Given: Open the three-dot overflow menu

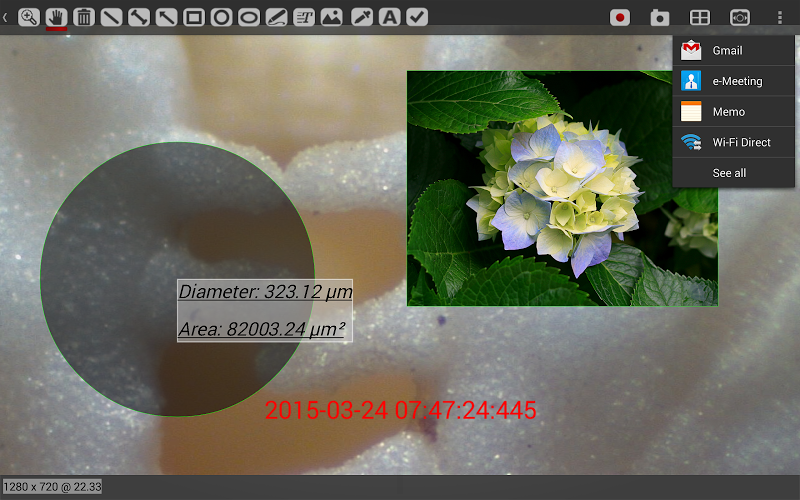Looking at the screenshot, I should pos(780,18).
